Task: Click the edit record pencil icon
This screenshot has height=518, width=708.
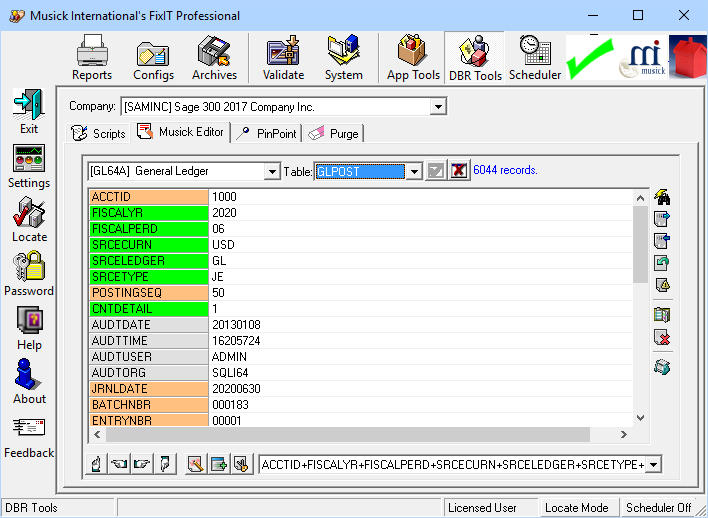Action: [196, 464]
